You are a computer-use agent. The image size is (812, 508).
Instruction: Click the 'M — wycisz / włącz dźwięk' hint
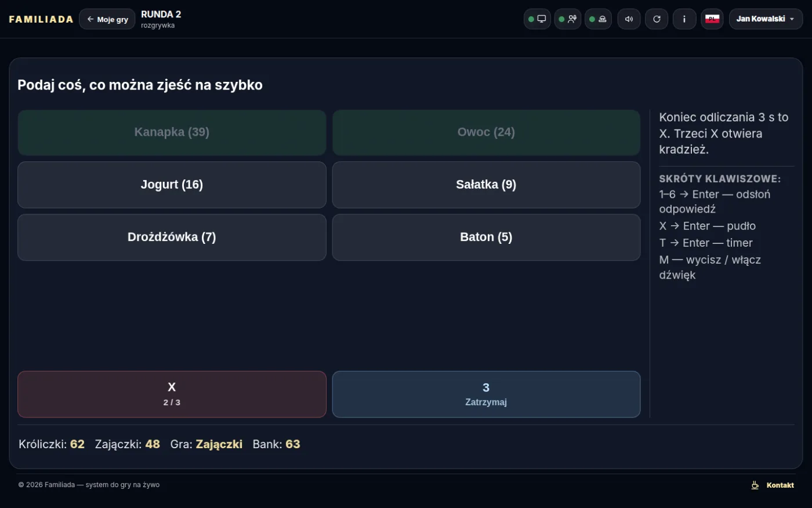pyautogui.click(x=710, y=268)
